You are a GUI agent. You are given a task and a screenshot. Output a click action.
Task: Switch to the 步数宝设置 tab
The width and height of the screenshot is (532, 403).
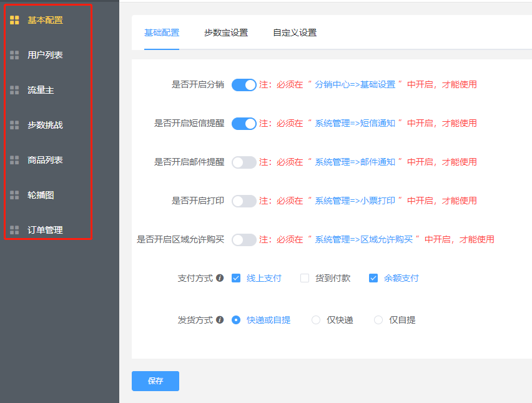tap(226, 32)
